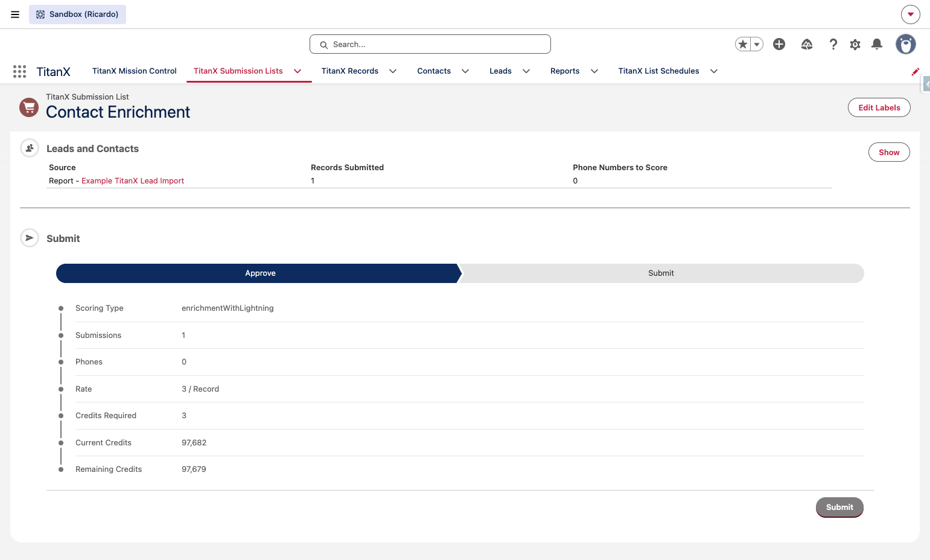
Task: Click the pencil edit navigation icon
Action: (916, 72)
